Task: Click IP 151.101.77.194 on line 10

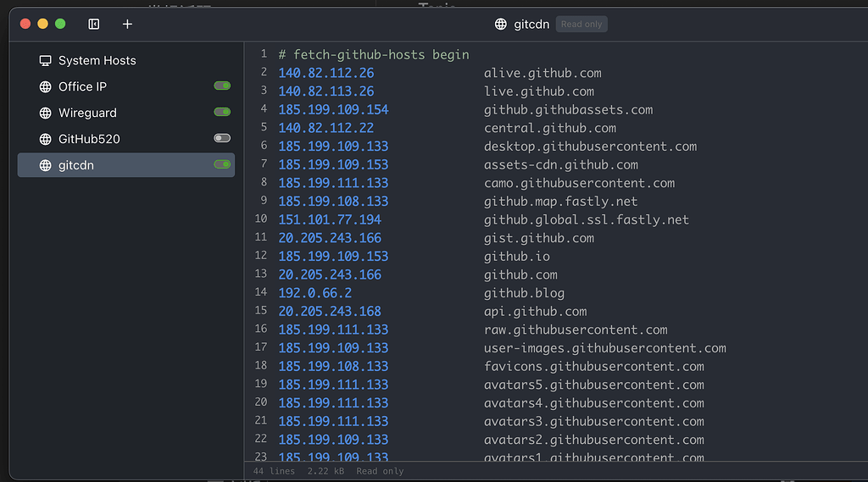Action: (x=330, y=219)
